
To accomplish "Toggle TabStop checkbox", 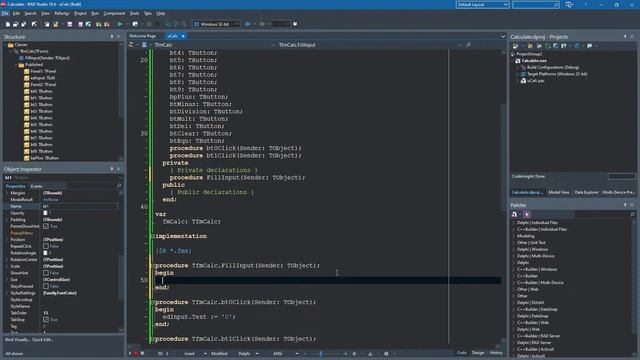I will pyautogui.click(x=46, y=320).
